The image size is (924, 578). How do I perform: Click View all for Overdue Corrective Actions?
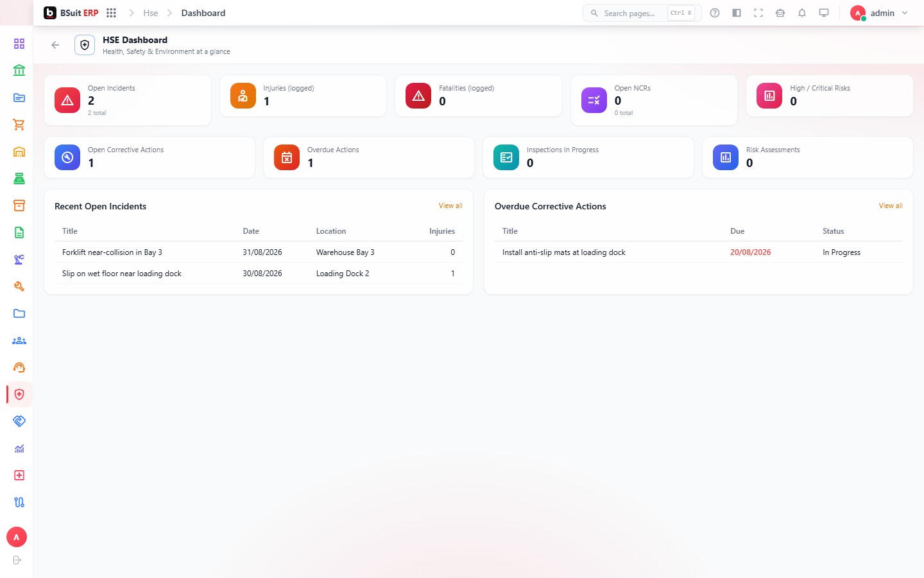(x=891, y=206)
